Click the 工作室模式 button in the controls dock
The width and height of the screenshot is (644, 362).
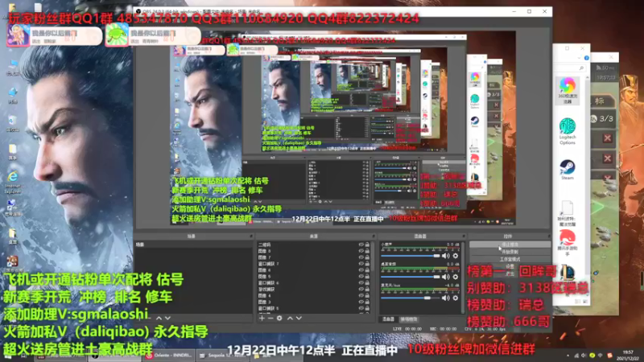pyautogui.click(x=510, y=259)
